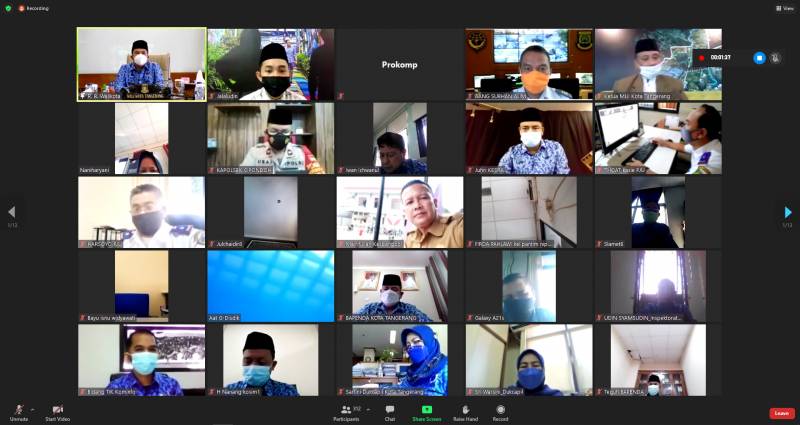Expand audio options arrow beside Unmute
This screenshot has height=425, width=800.
pyautogui.click(x=32, y=408)
